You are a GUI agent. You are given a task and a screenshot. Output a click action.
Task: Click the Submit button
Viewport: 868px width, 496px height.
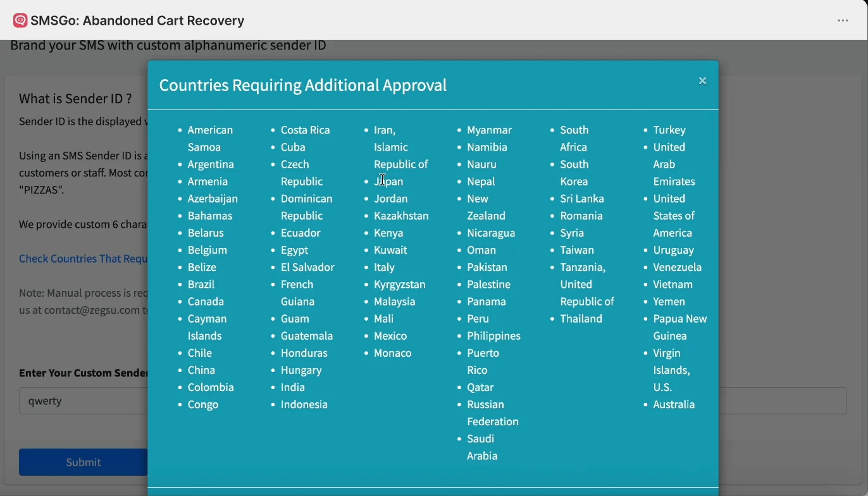pyautogui.click(x=83, y=462)
